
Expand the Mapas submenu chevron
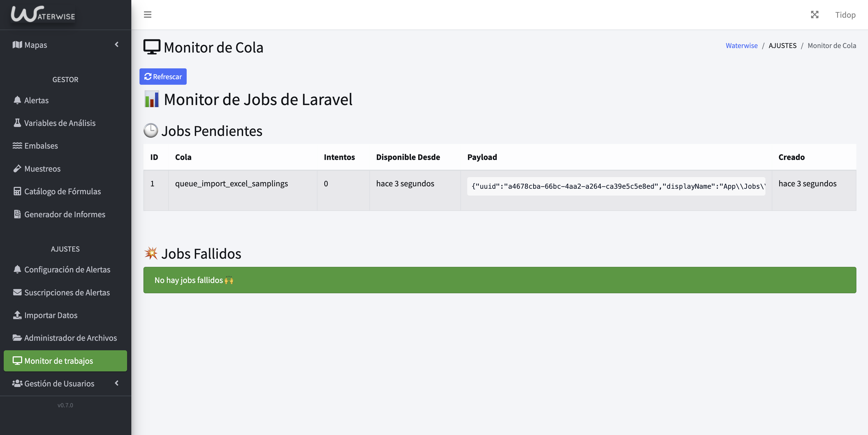pos(117,45)
